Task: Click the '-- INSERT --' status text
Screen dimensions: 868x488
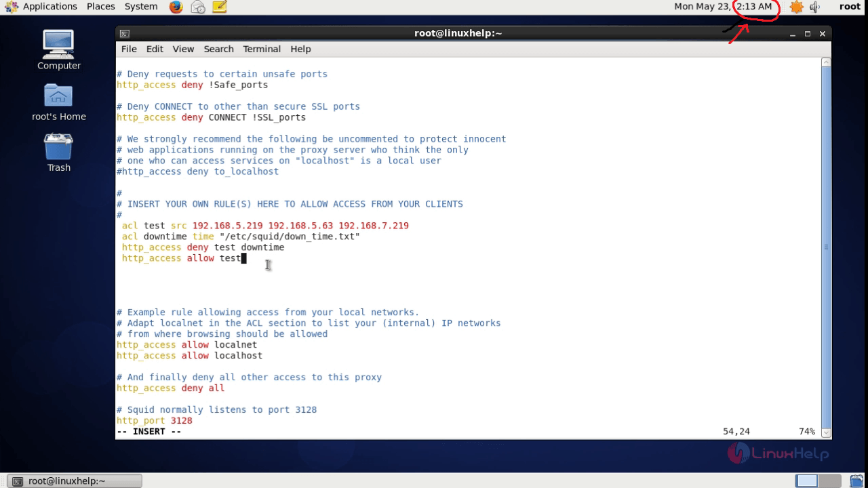Action: pyautogui.click(x=149, y=432)
